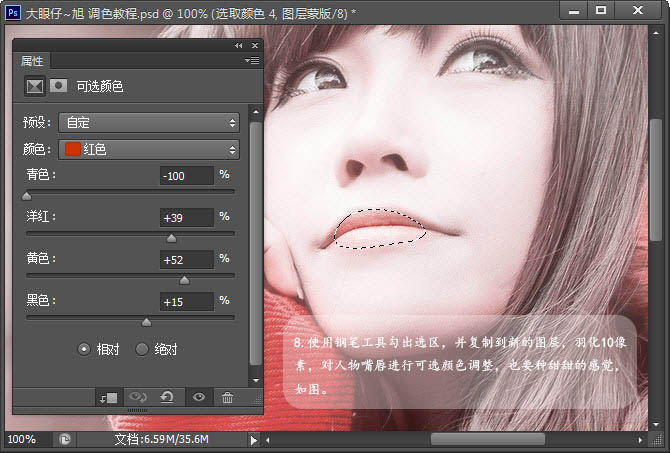Click the view previous state icon
The image size is (670, 453).
pyautogui.click(x=138, y=397)
